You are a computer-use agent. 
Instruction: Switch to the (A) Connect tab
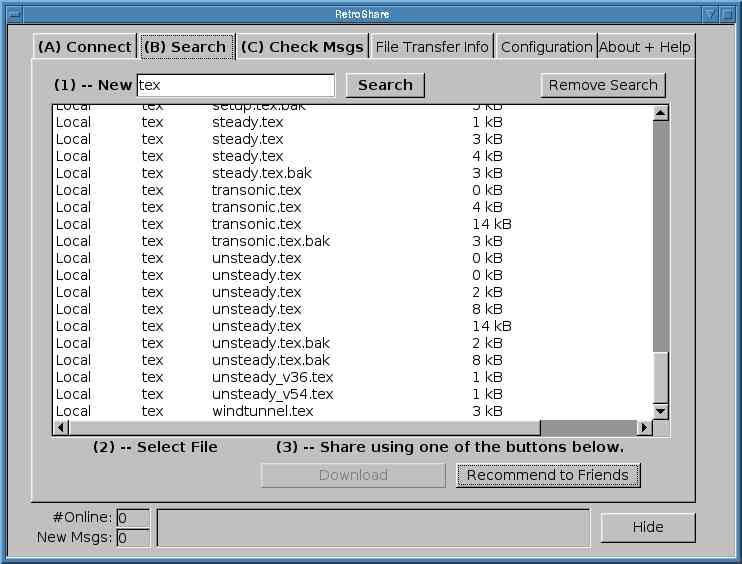(84, 47)
